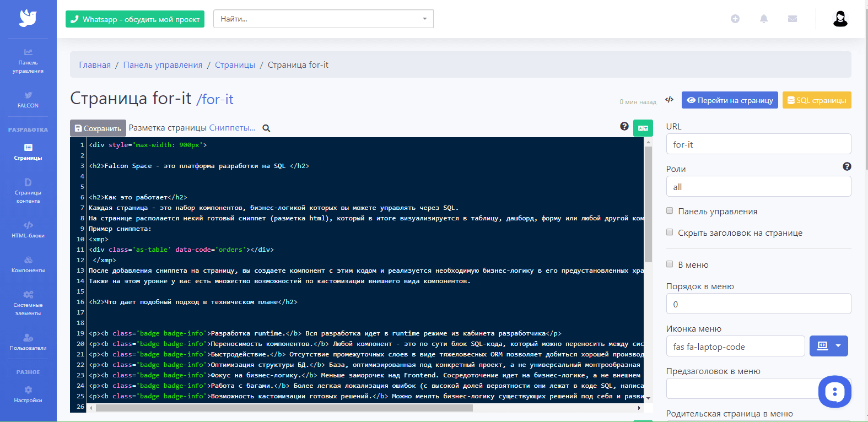Check Скрыть заголовок на странице option
Screen dimensions: 868x422
point(670,232)
